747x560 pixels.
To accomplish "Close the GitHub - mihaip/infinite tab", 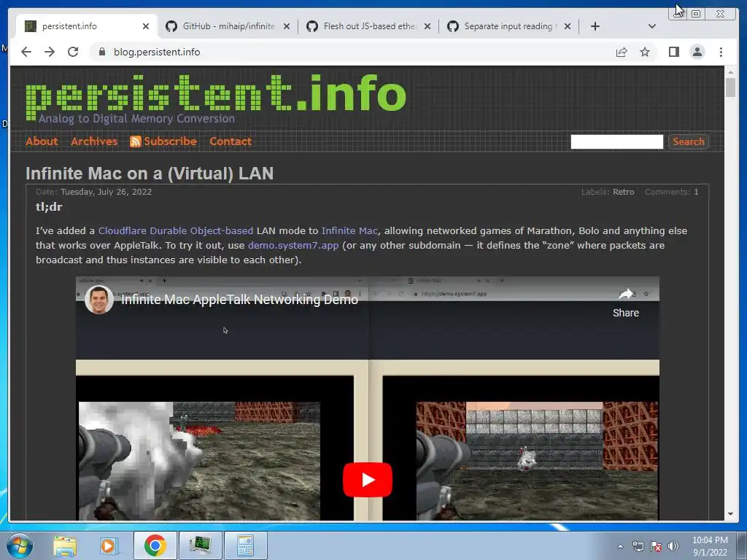I will click(286, 26).
